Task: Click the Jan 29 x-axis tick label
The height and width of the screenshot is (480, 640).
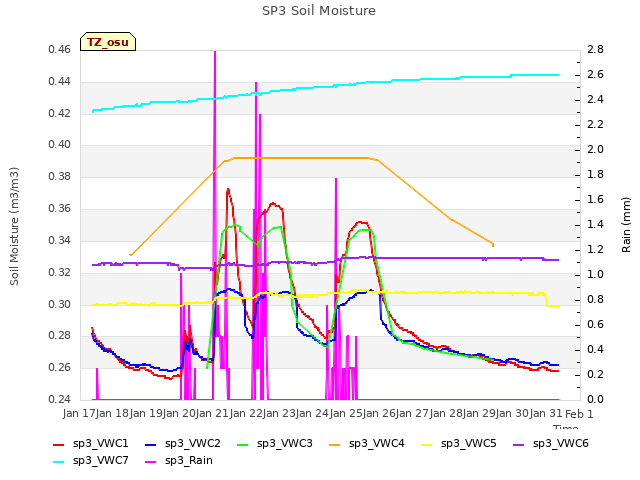Action: pos(480,413)
